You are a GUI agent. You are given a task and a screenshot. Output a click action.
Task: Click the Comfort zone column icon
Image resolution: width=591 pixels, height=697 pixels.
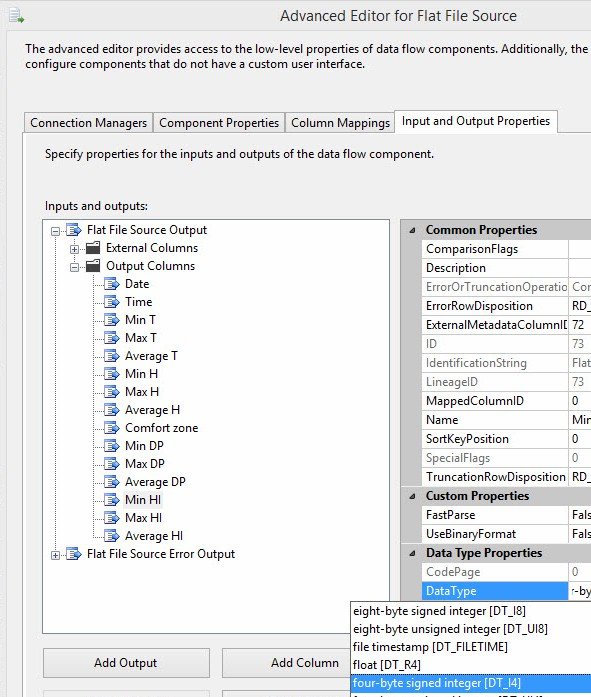pos(112,428)
